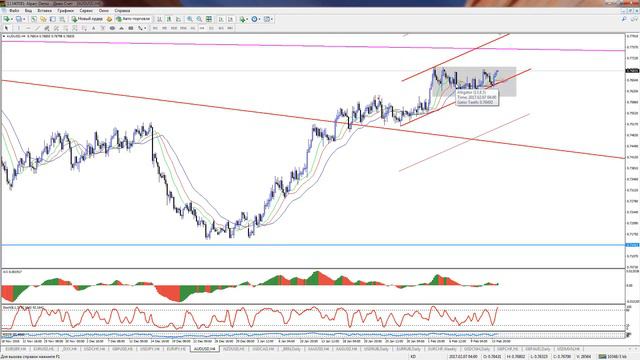The width and height of the screenshot is (640, 360).
Task: Zoom in the chart
Action: point(190,19)
